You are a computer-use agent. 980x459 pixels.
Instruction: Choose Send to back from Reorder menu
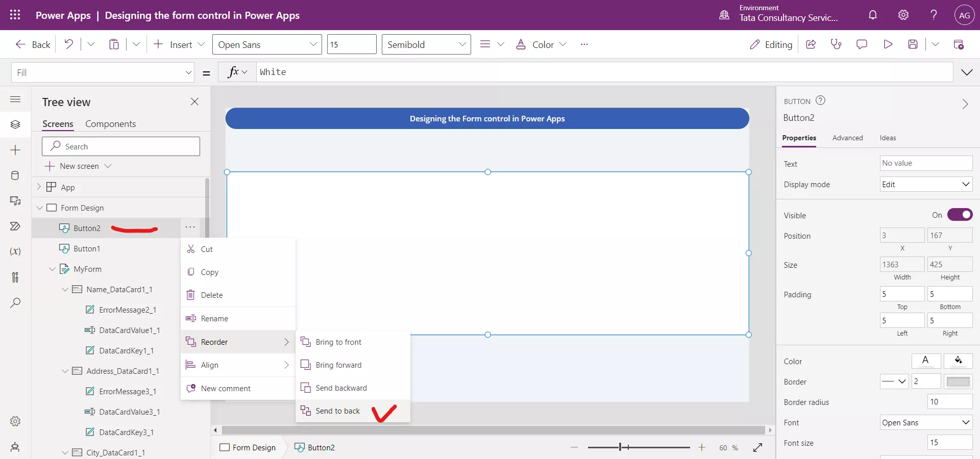coord(338,411)
